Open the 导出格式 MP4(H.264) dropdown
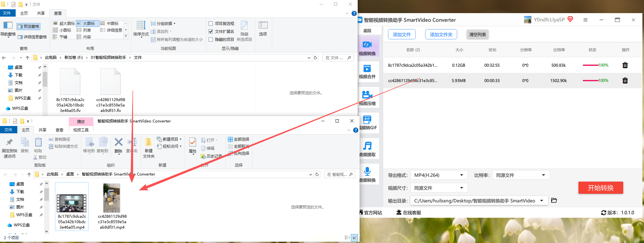The image size is (644, 243). tap(439, 175)
